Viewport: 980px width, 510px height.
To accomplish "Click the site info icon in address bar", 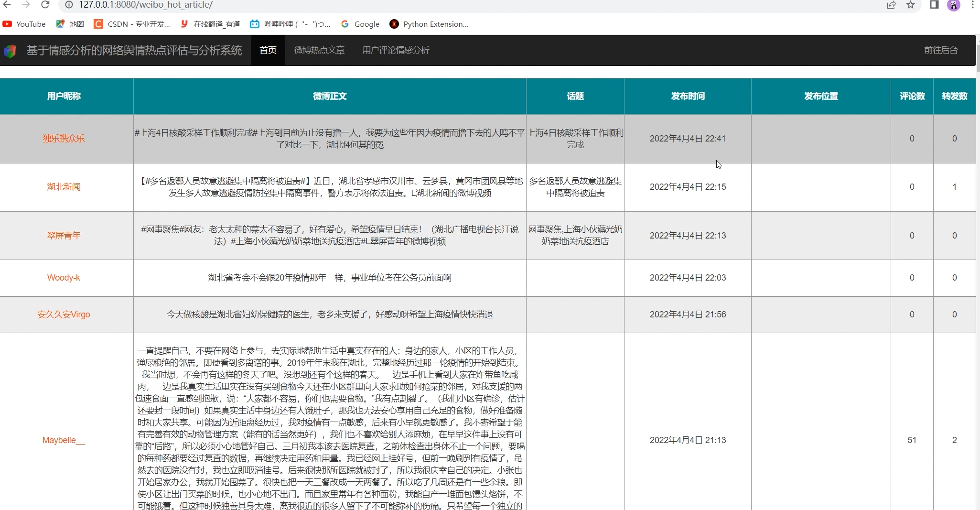I will [x=69, y=5].
